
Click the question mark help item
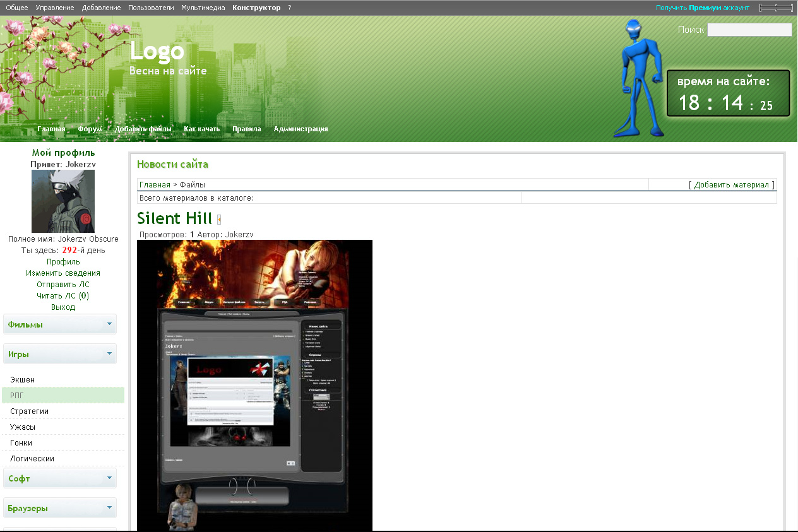[290, 8]
